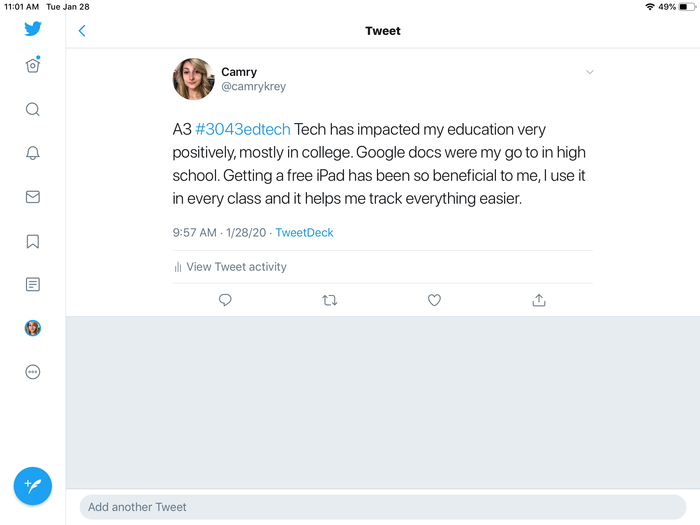Image resolution: width=700 pixels, height=525 pixels.
Task: Open Direct Messages envelope icon
Action: 33,197
